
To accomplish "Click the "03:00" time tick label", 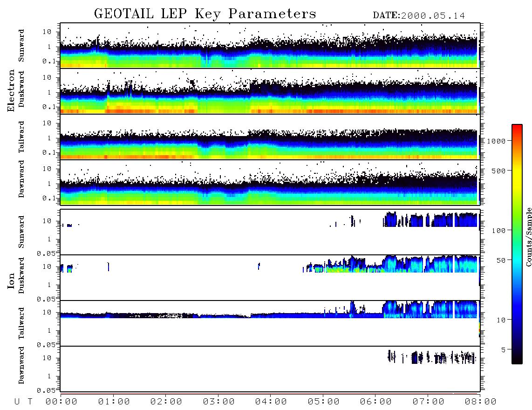I will [x=219, y=402].
